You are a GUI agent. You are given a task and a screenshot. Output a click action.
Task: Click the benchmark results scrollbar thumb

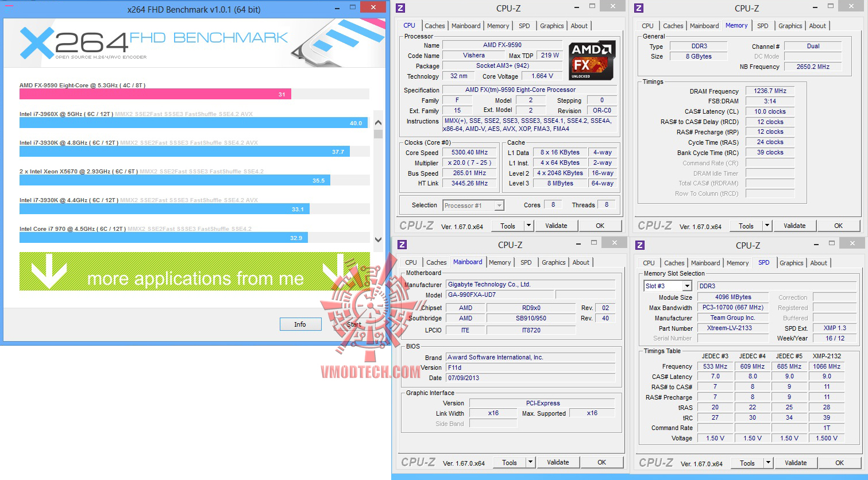[378, 134]
